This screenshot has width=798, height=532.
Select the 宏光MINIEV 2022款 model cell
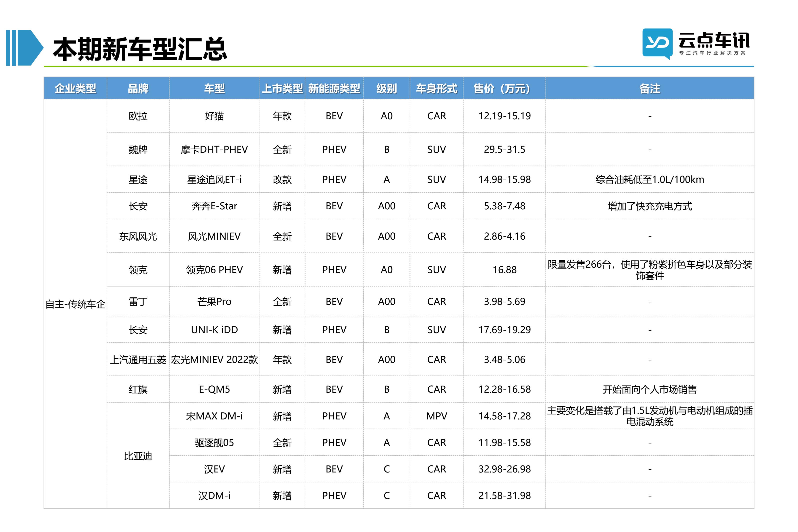point(214,360)
